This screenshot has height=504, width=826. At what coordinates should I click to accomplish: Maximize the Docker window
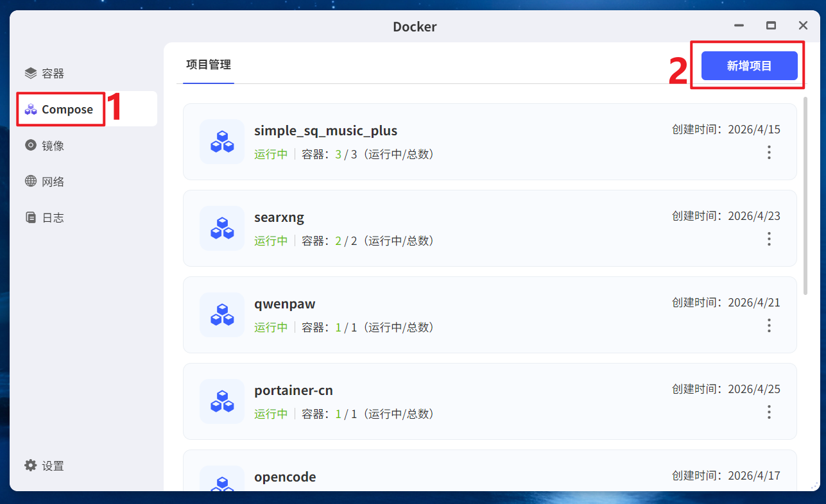pos(771,26)
